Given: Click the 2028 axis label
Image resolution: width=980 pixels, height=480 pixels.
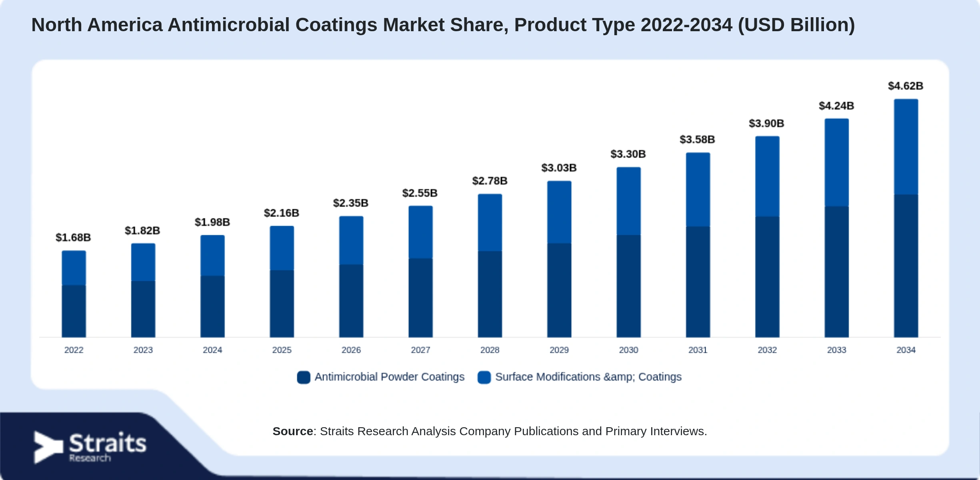Looking at the screenshot, I should coord(490,350).
